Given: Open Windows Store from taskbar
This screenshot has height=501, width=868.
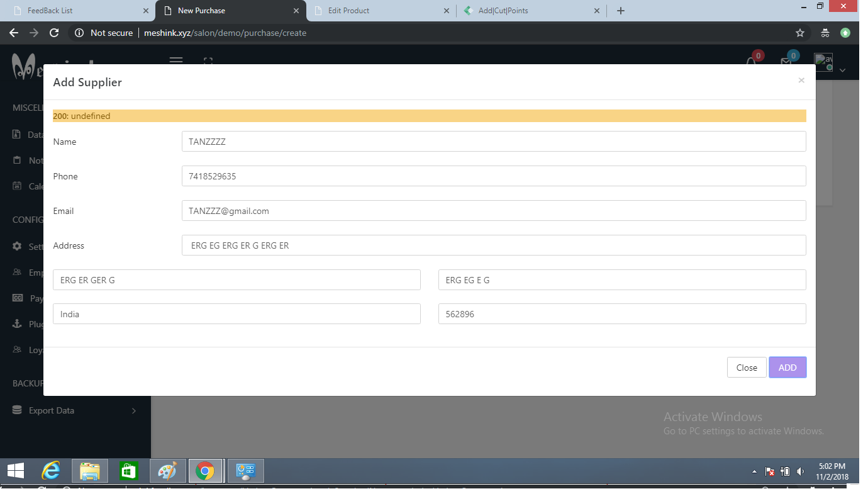Looking at the screenshot, I should pyautogui.click(x=128, y=471).
